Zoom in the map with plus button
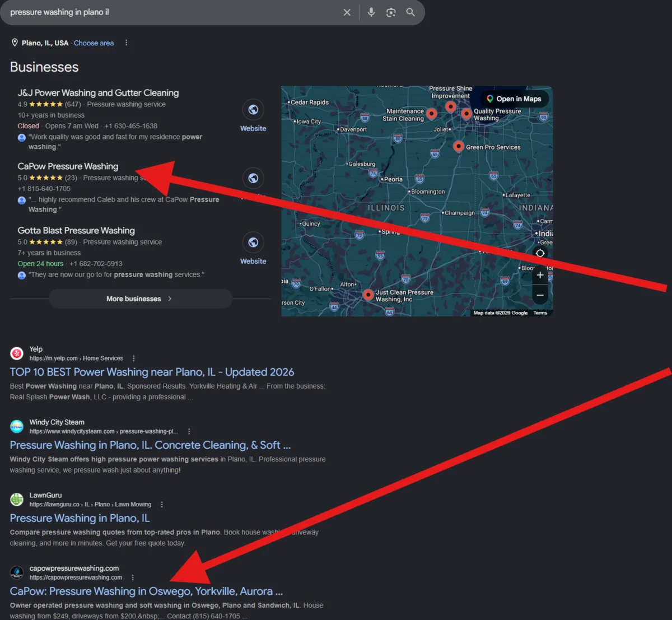The height and width of the screenshot is (620, 672). click(540, 275)
